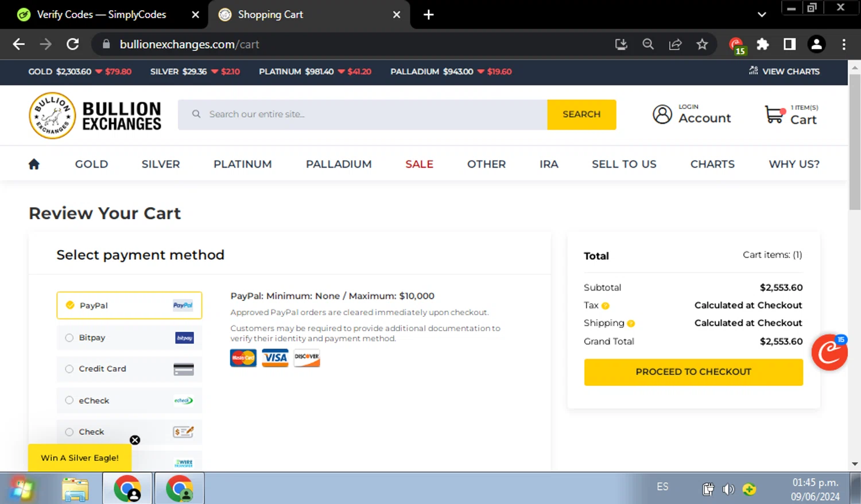The height and width of the screenshot is (504, 861).
Task: Focus the site search input field
Action: 363,114
